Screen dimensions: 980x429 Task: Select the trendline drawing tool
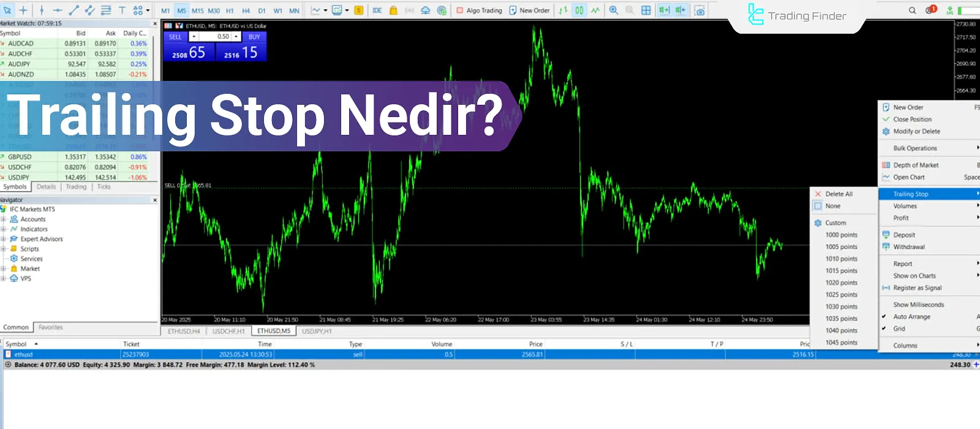tap(73, 10)
